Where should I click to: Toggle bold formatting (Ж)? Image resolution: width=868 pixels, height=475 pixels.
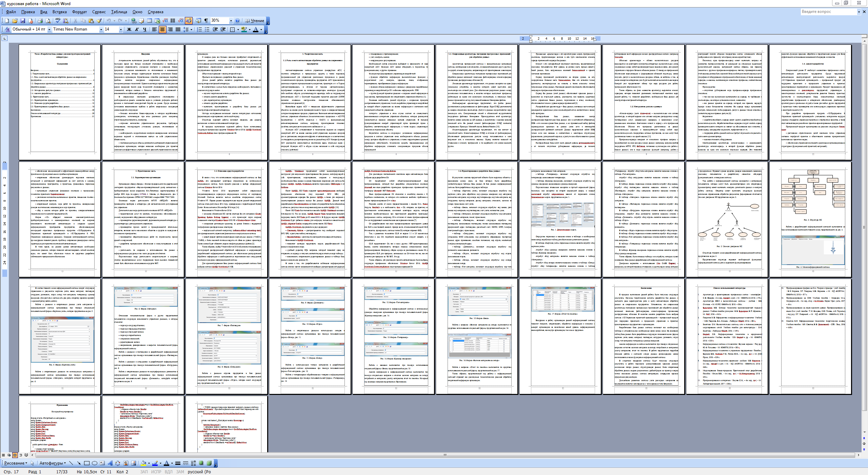click(x=129, y=30)
